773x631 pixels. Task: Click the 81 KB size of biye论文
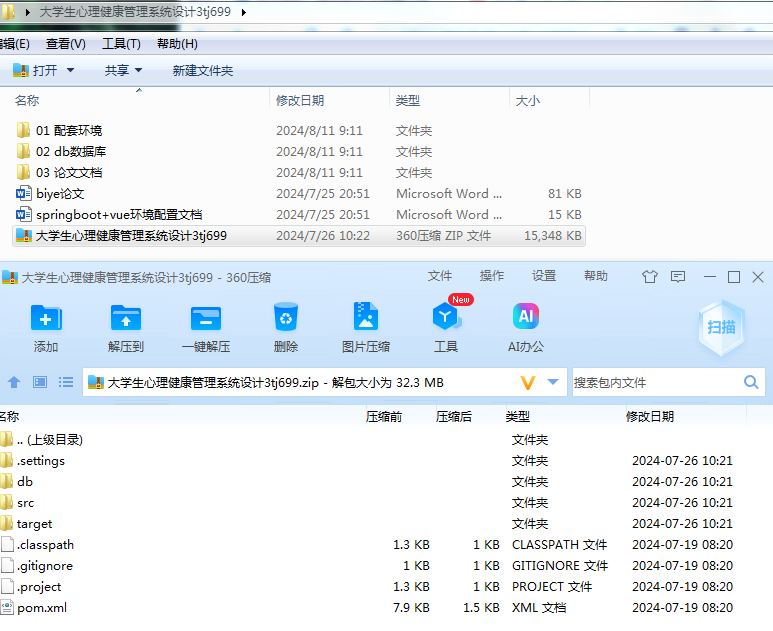(565, 193)
